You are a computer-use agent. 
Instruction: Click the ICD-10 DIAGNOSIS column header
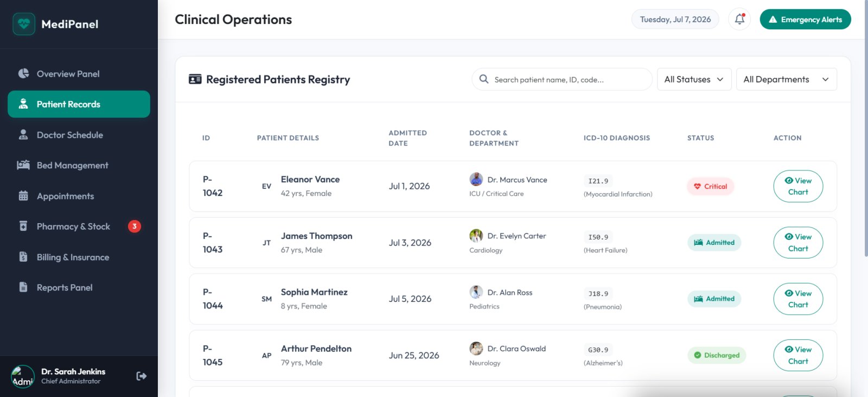(617, 138)
